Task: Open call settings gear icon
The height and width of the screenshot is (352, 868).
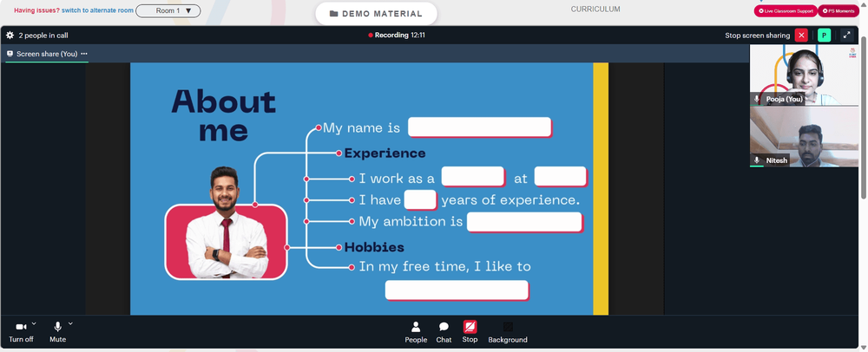Action: (10, 36)
